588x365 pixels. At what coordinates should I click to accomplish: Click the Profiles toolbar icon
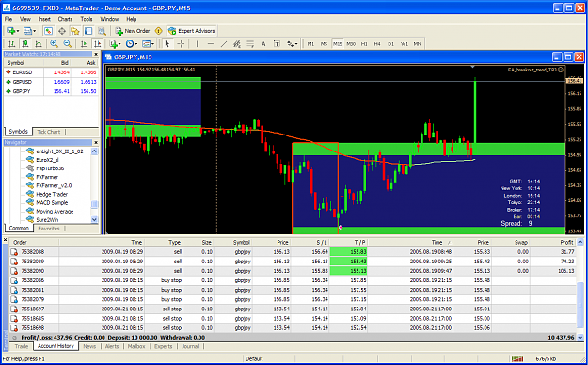[27, 31]
